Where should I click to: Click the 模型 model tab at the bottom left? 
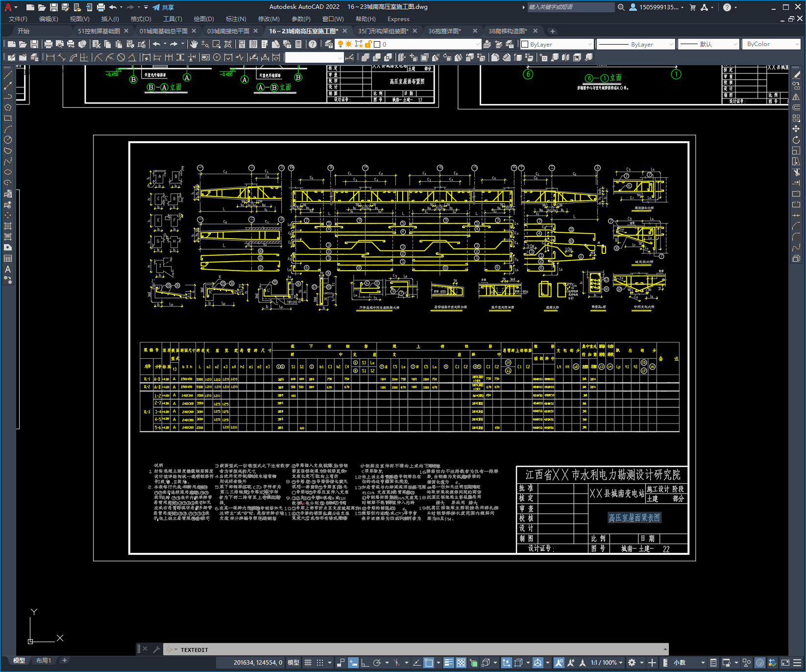pos(19,661)
